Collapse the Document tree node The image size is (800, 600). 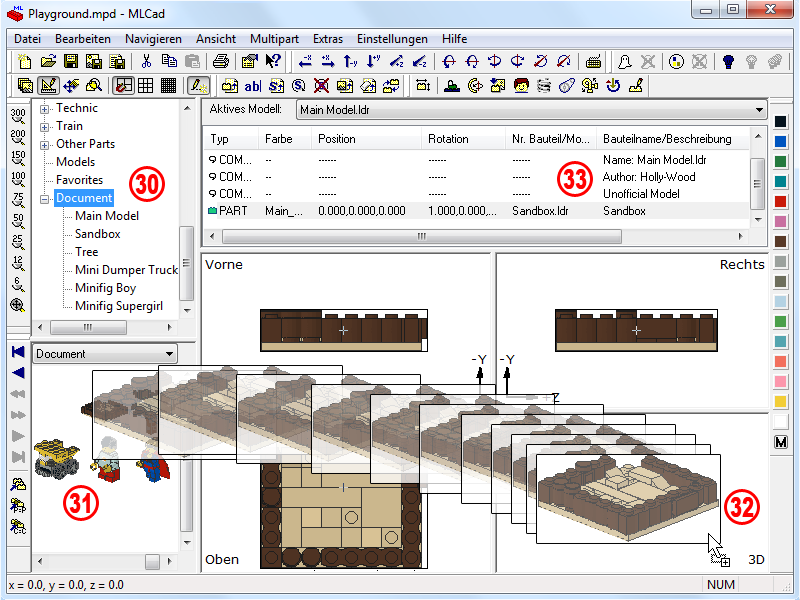(x=44, y=198)
